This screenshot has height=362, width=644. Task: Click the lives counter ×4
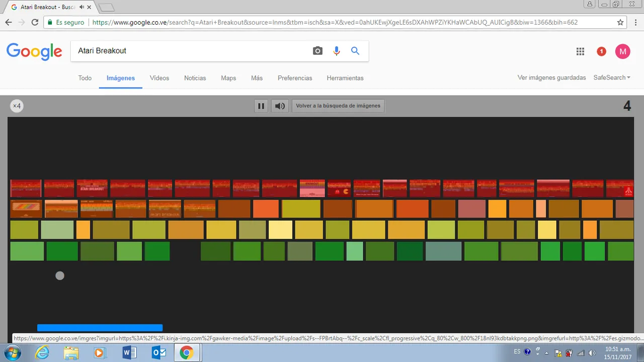click(17, 106)
